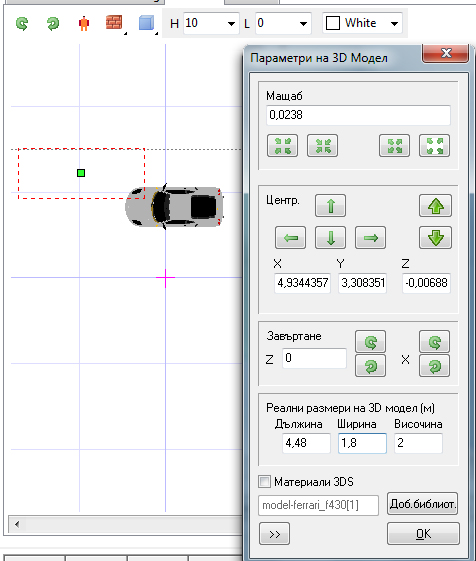Click the Ширина field showing 1,8
The width and height of the screenshot is (476, 561).
(x=363, y=443)
